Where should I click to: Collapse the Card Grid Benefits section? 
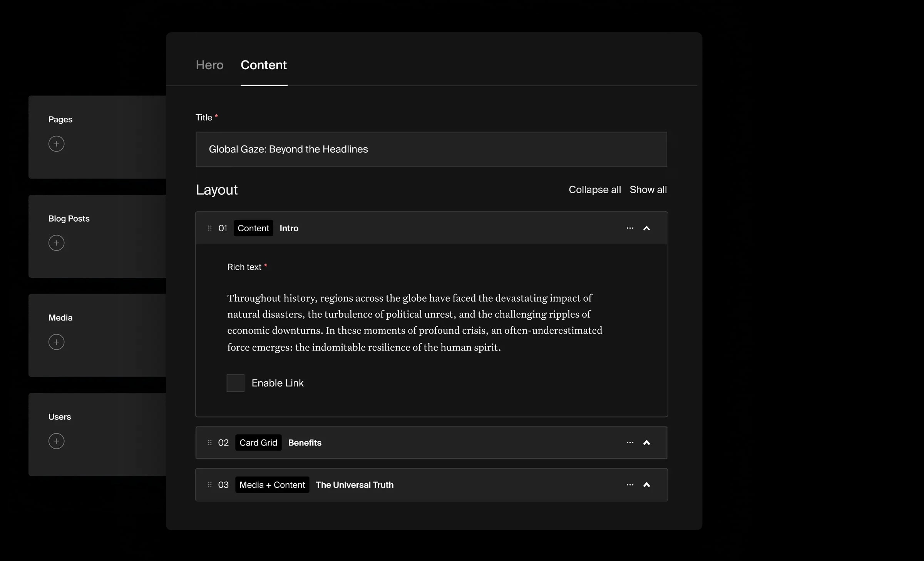pos(646,442)
